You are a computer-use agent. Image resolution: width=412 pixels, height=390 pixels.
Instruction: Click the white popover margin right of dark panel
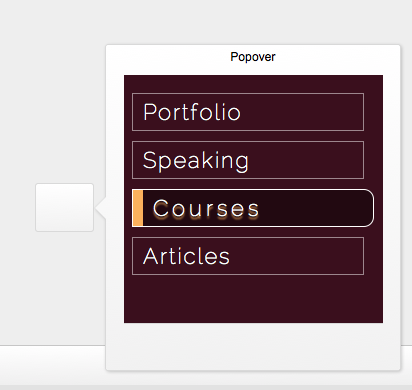point(391,199)
